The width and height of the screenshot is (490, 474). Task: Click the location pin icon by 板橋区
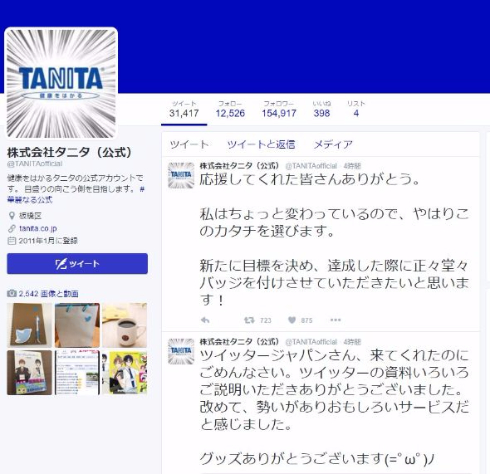pos(12,216)
